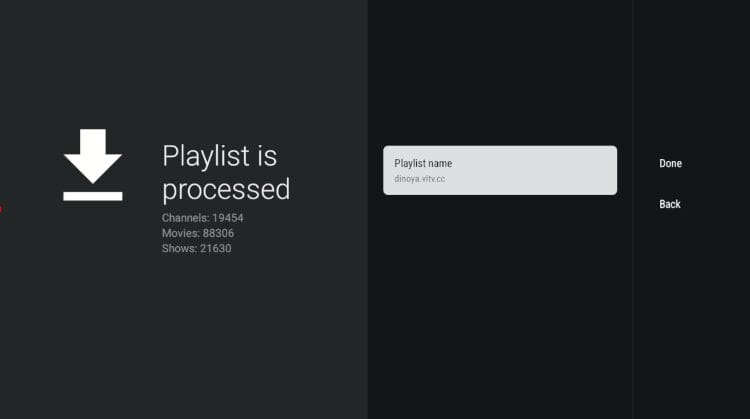Click the download arrow icon
The height and width of the screenshot is (419, 750).
93,155
